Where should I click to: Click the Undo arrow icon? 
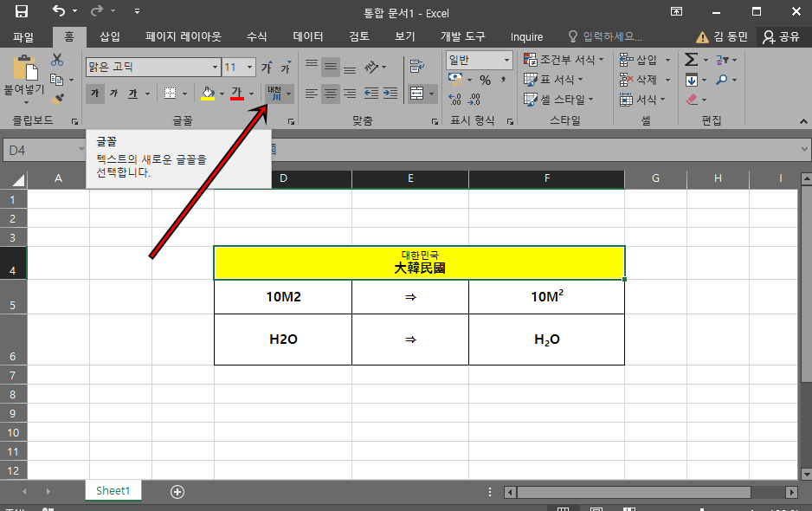point(59,11)
